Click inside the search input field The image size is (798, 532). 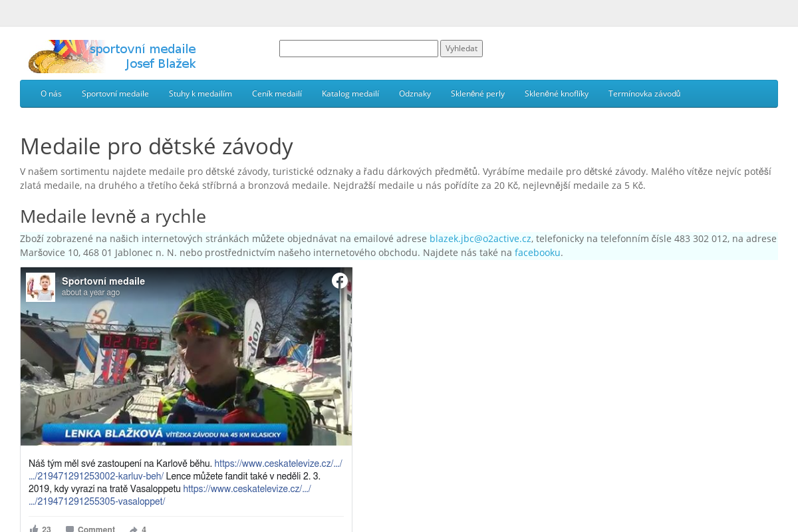(358, 48)
